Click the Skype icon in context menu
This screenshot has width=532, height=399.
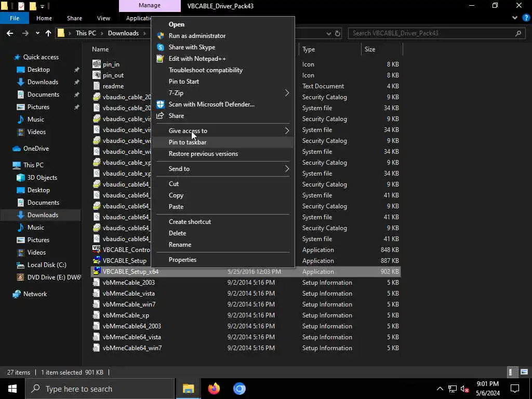point(161,47)
